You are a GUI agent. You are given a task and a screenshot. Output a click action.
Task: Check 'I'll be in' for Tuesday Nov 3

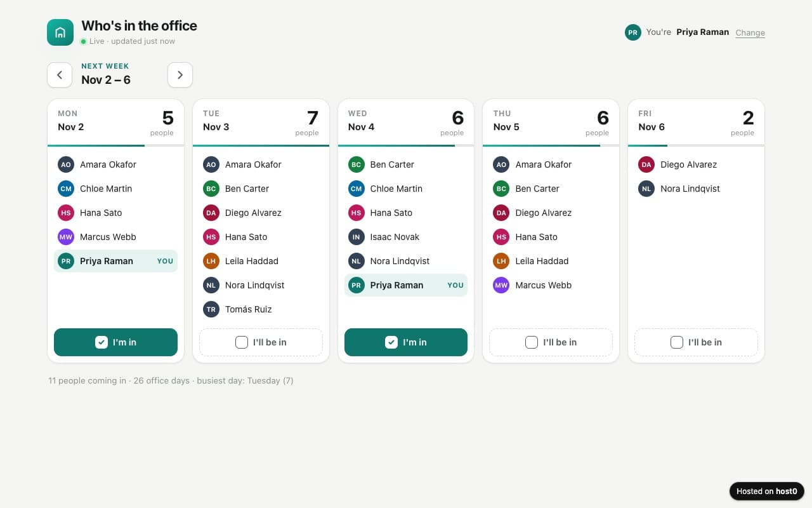click(x=261, y=342)
